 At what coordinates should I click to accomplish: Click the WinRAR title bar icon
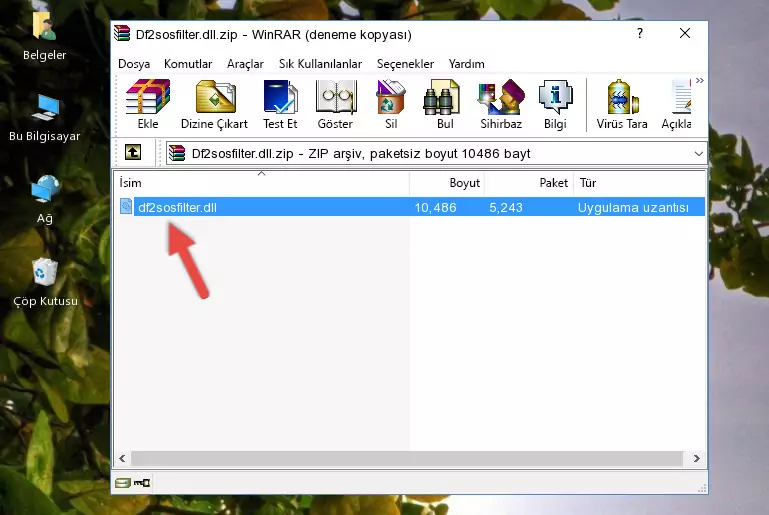click(122, 33)
